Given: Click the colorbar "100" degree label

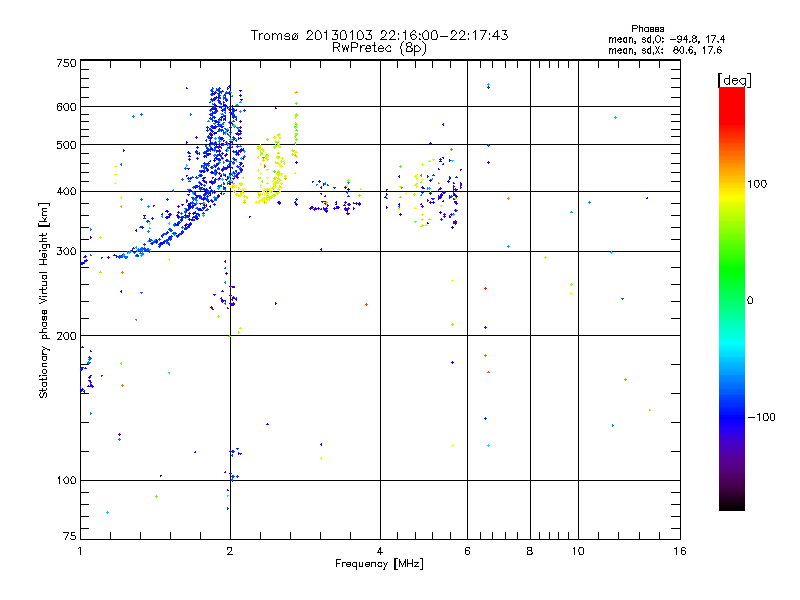Looking at the screenshot, I should (x=757, y=184).
